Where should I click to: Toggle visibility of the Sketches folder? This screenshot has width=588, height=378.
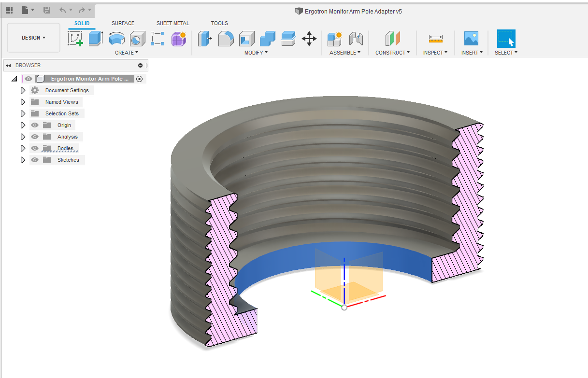[35, 160]
